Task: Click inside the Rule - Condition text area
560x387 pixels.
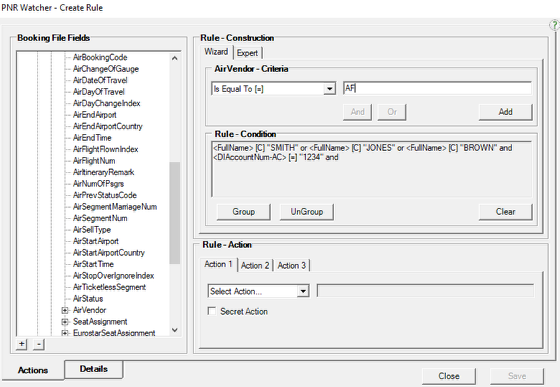Action: tap(371, 169)
